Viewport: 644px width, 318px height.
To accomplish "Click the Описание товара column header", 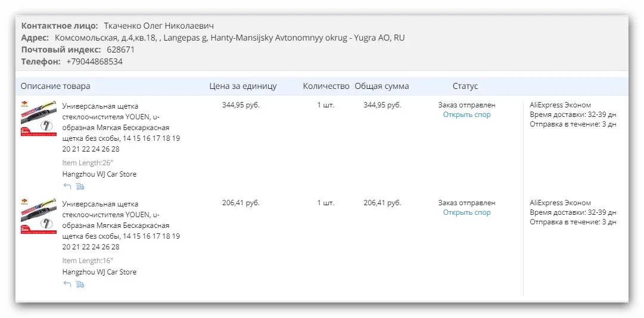I will tap(55, 87).
